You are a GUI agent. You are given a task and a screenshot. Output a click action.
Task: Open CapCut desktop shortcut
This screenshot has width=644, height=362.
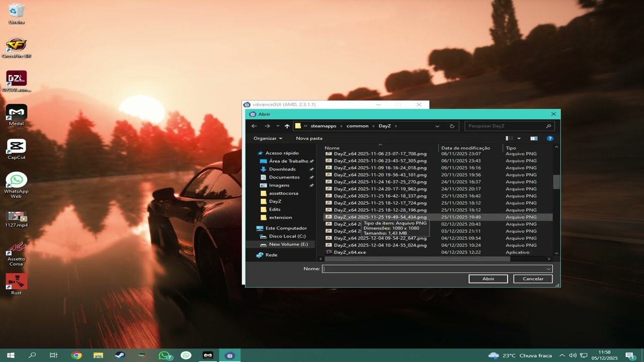coord(16,149)
